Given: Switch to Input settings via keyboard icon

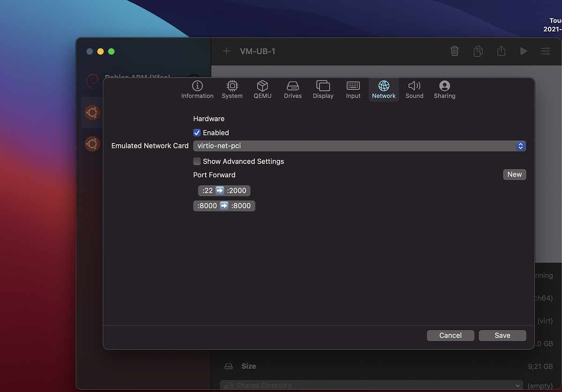Looking at the screenshot, I should point(353,89).
